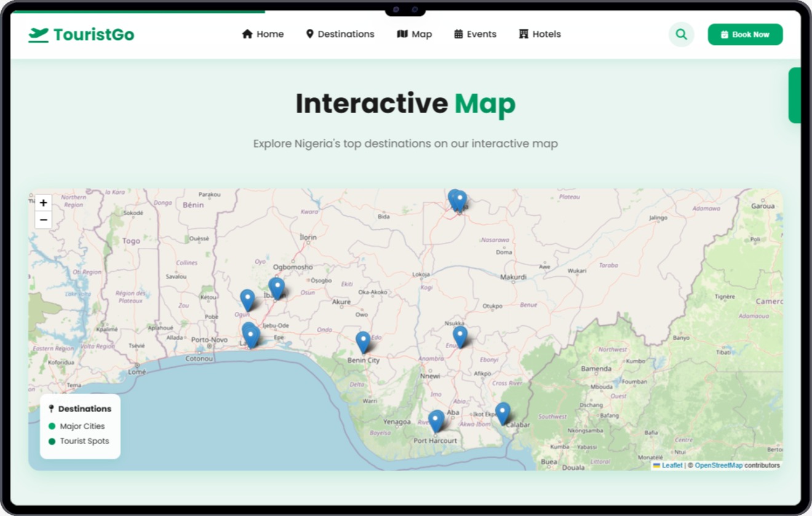
Task: Click the 'Bamenda' label on map
Action: tap(596, 368)
